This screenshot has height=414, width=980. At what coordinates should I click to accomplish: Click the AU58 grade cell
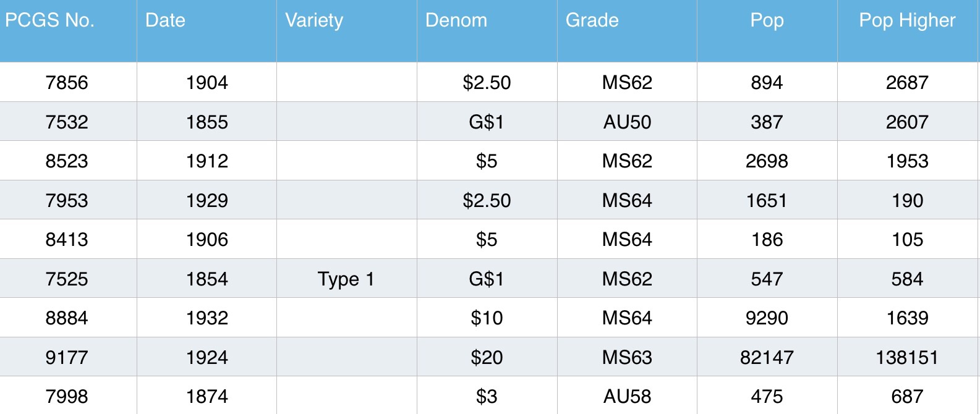pyautogui.click(x=627, y=396)
